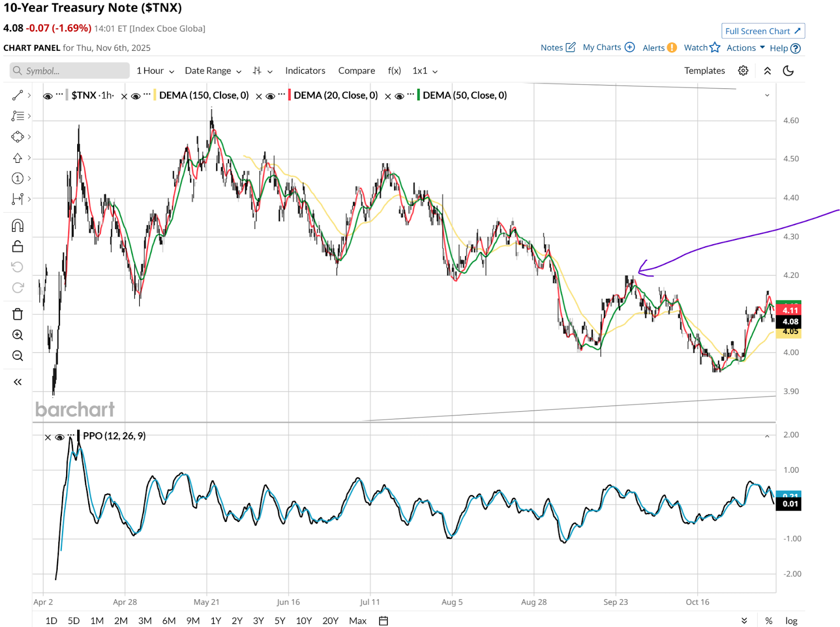Select the trend line drawing tool
The width and height of the screenshot is (840, 627).
[17, 95]
